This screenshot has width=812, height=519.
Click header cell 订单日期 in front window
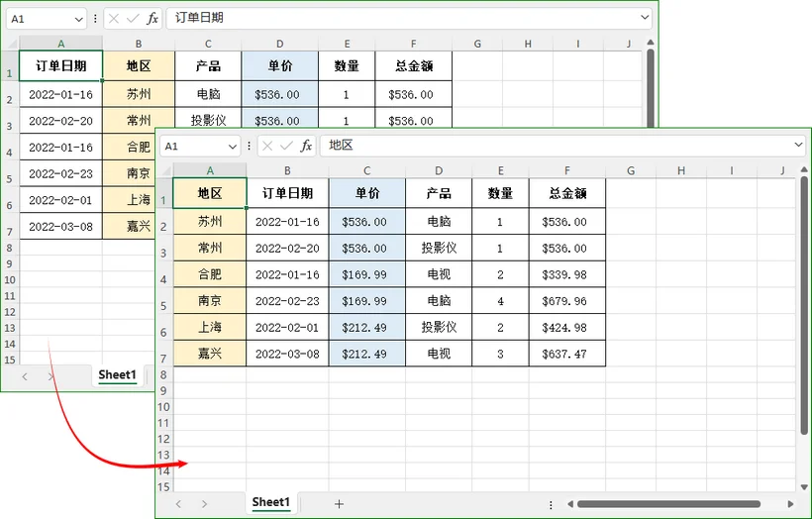point(287,194)
